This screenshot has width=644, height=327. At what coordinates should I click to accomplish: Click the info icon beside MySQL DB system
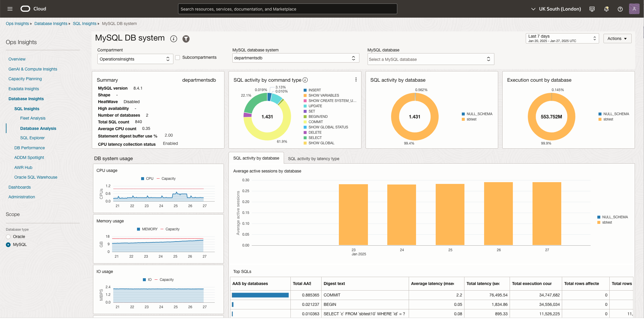[x=174, y=39]
